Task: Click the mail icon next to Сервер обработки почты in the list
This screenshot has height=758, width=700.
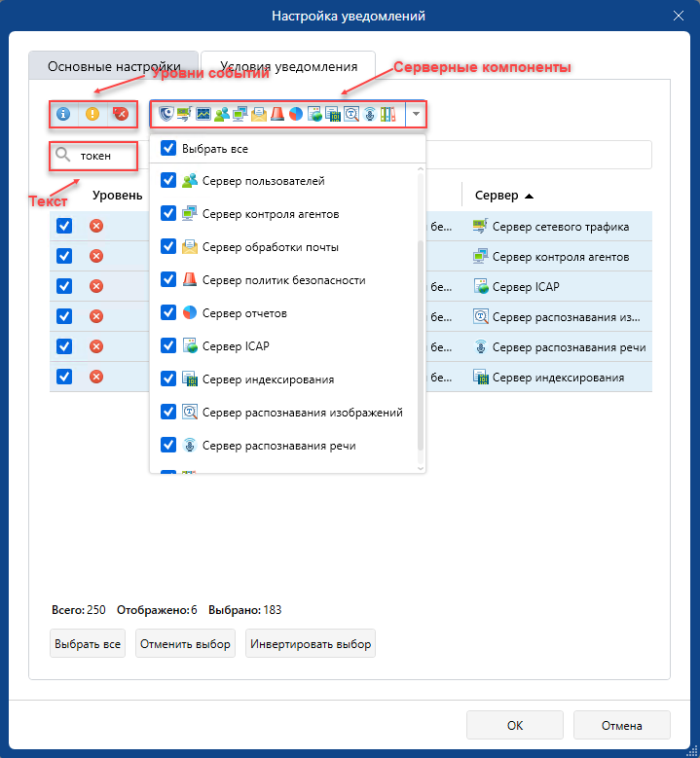Action: (190, 246)
